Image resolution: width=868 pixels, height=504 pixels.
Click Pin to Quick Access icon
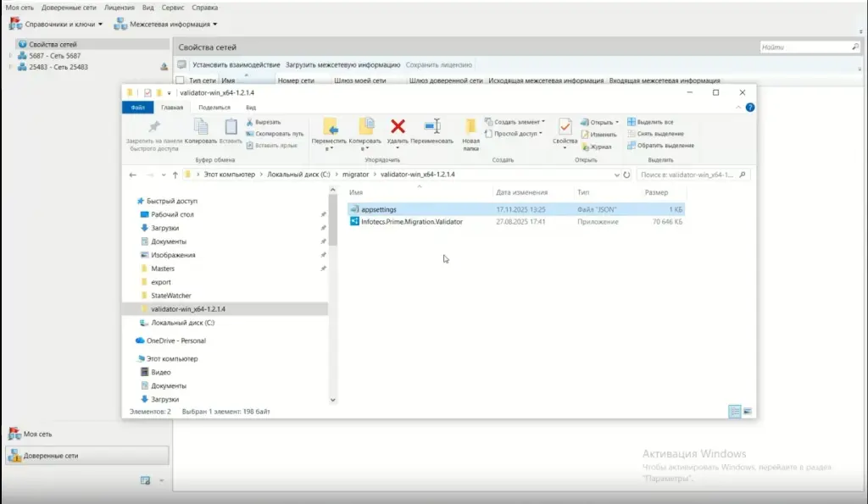tap(153, 128)
